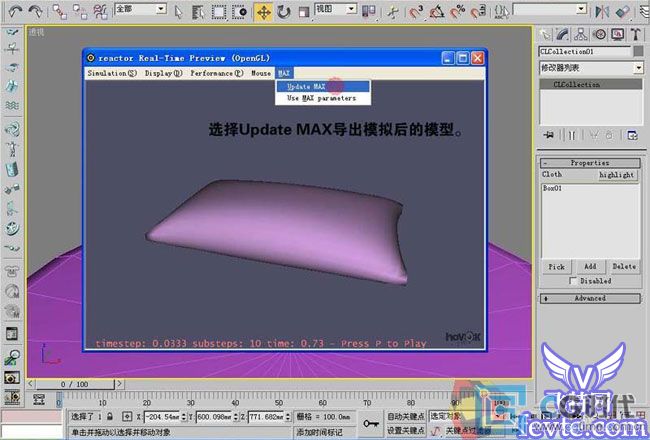650x440 pixels.
Task: Click the time slider left arrow
Action: pyautogui.click(x=31, y=384)
